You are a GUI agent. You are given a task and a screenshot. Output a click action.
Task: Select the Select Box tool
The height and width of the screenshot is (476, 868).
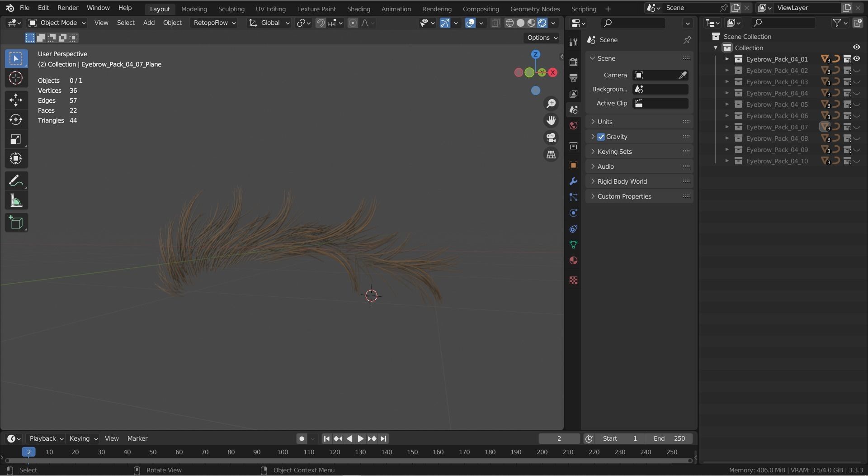point(16,58)
